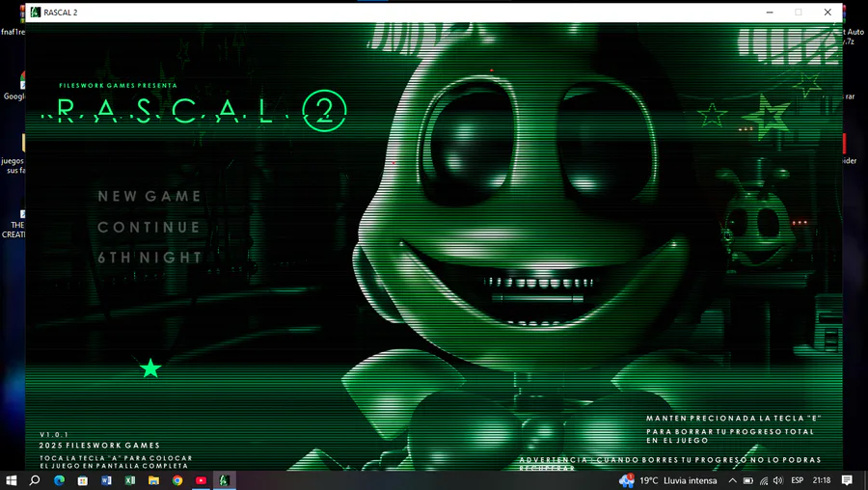
Task: Click the '2025 FILESWORK GAMES' text
Action: tap(99, 446)
